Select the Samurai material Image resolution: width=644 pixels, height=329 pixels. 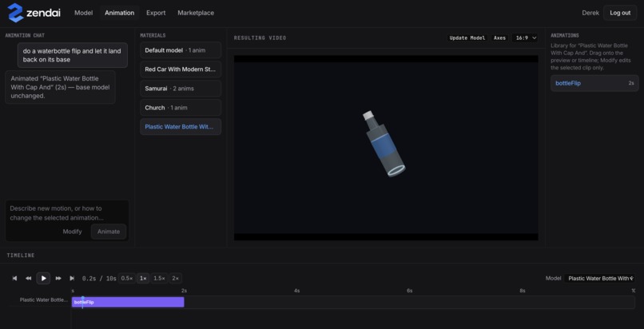181,89
